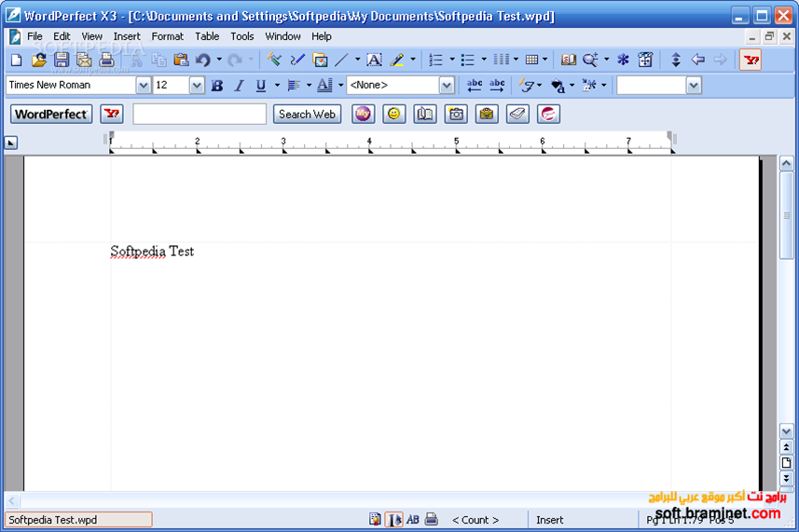
Task: Toggle Italic formatting
Action: 239,85
